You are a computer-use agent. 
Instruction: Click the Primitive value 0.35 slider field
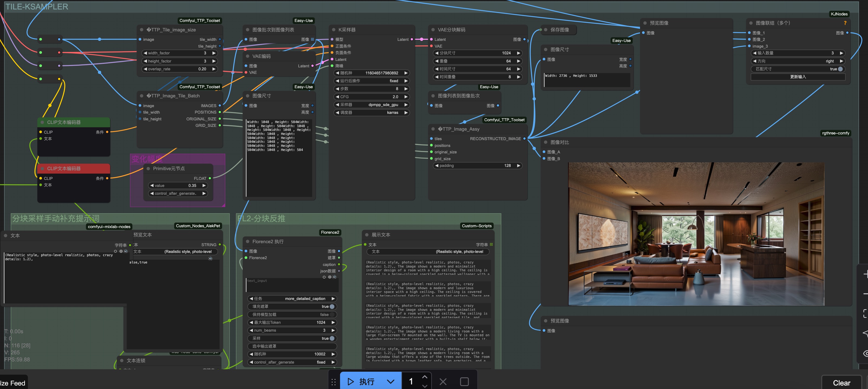click(178, 186)
